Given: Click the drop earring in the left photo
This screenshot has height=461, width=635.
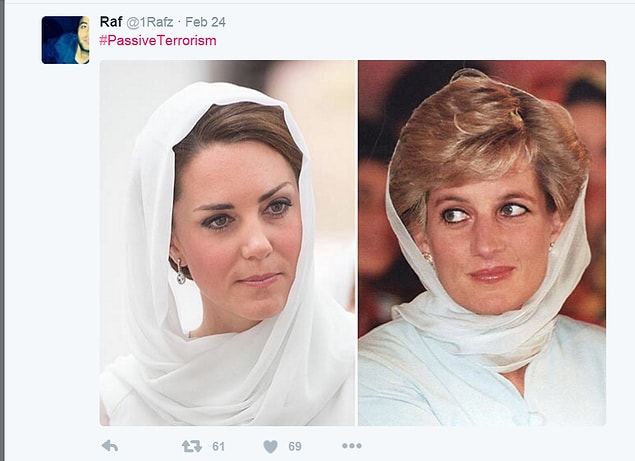Looking at the screenshot, I should point(180,272).
